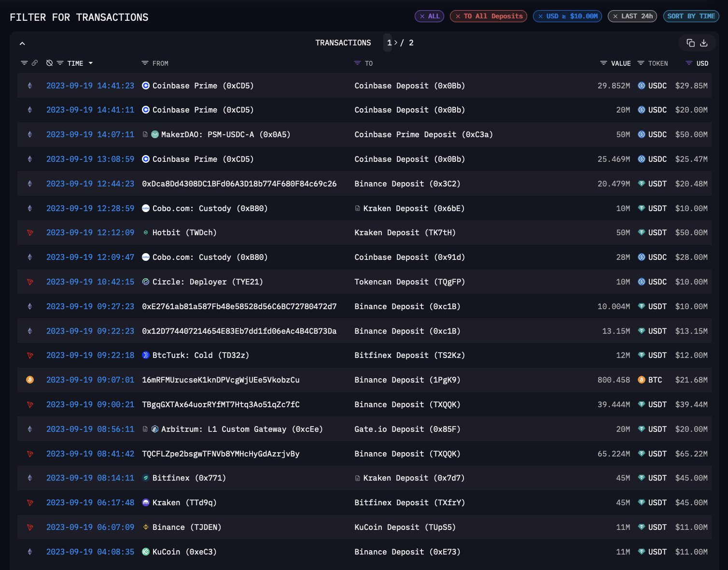728x570 pixels.
Task: Click the Kraken logo in the 06:17:48 row
Action: 146,502
